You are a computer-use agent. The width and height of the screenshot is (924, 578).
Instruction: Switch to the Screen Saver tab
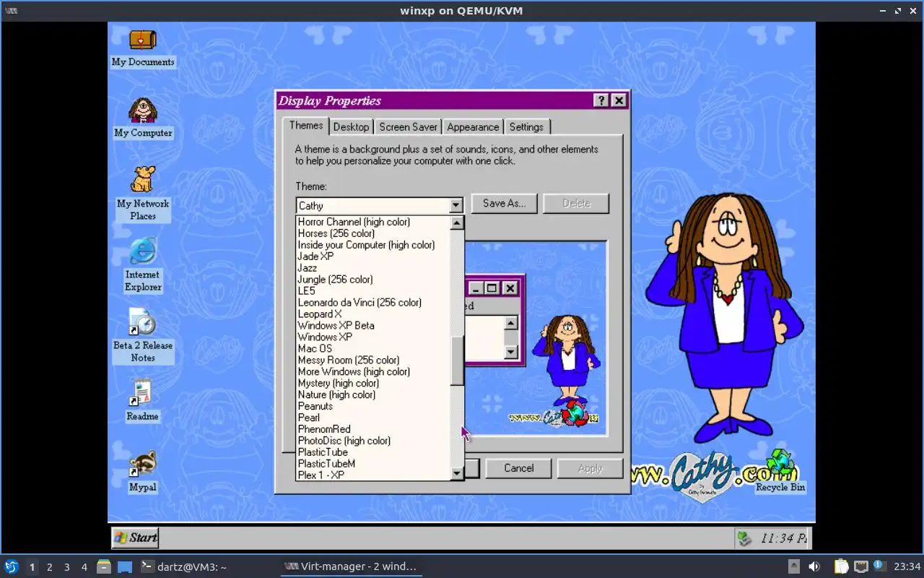click(x=408, y=127)
